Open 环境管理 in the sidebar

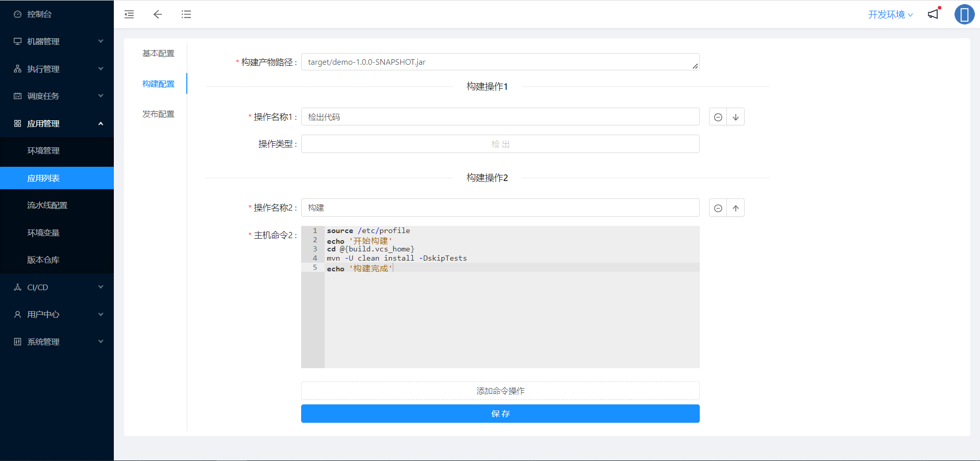click(x=57, y=150)
